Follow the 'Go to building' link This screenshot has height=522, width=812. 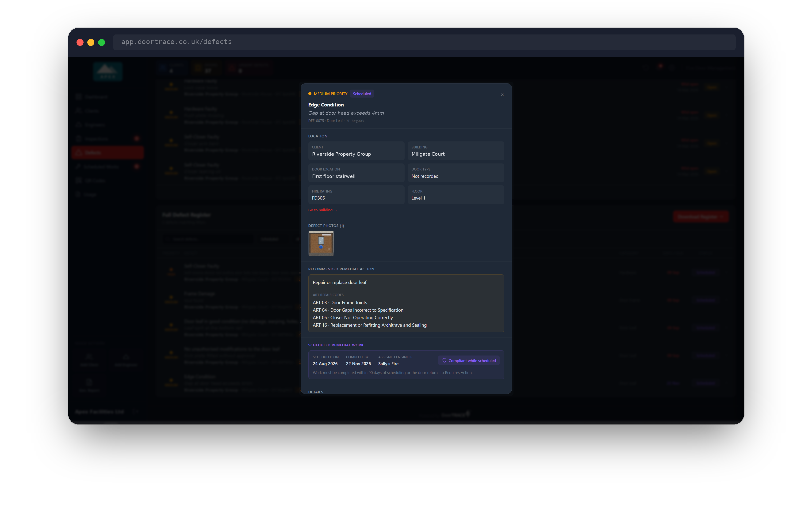click(322, 210)
